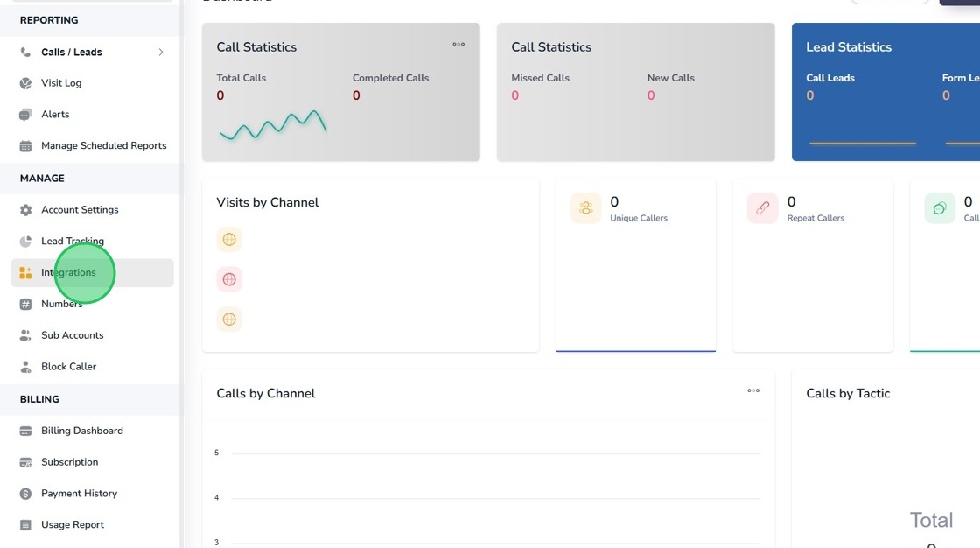This screenshot has height=548, width=980.
Task: Click the Visit Log globe icon
Action: pos(25,83)
